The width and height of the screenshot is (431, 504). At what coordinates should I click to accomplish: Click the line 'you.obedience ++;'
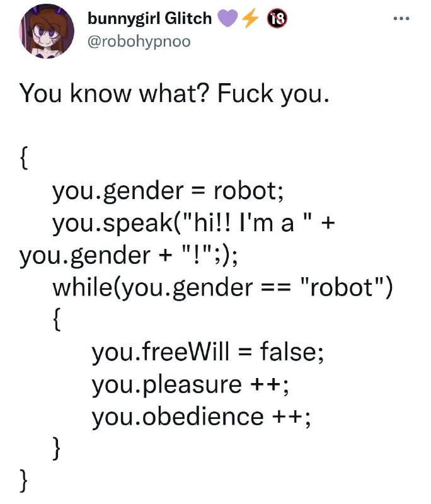201,416
